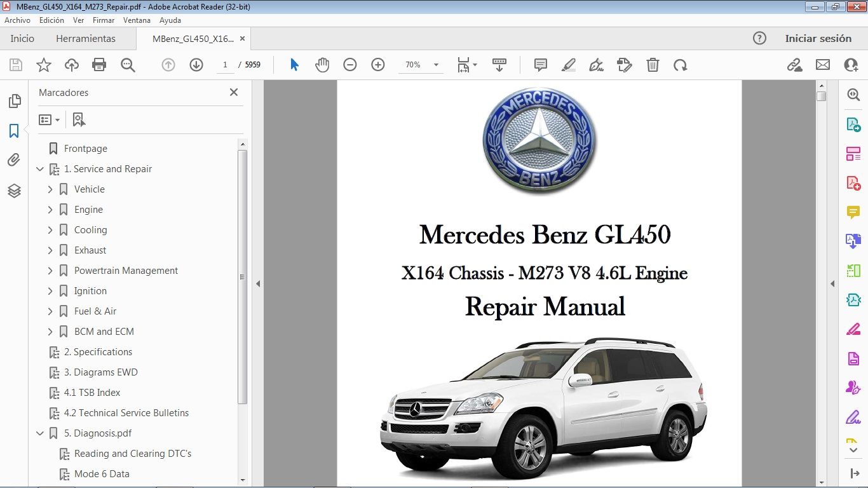Open the Attachments panel

14,160
